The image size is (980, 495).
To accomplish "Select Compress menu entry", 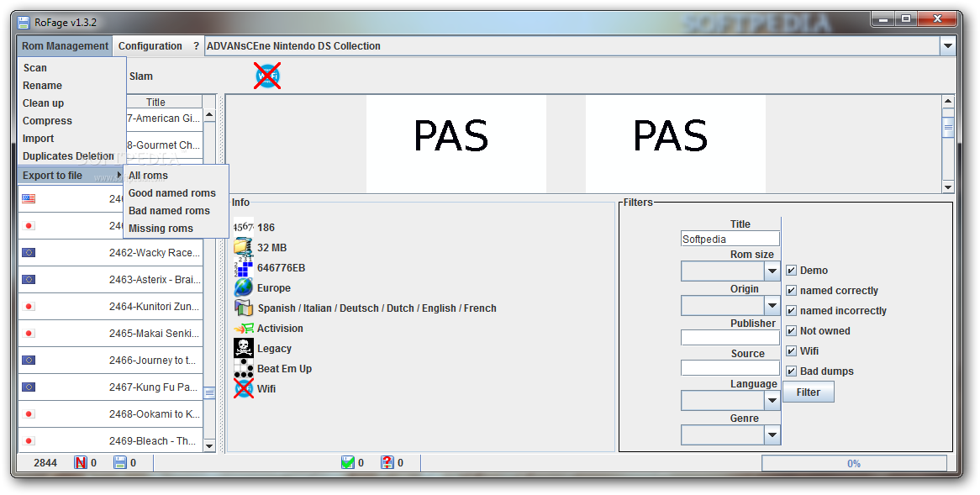I will [x=71, y=121].
